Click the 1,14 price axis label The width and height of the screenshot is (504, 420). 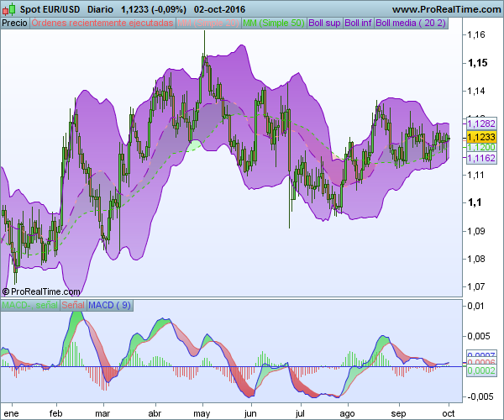coord(476,91)
